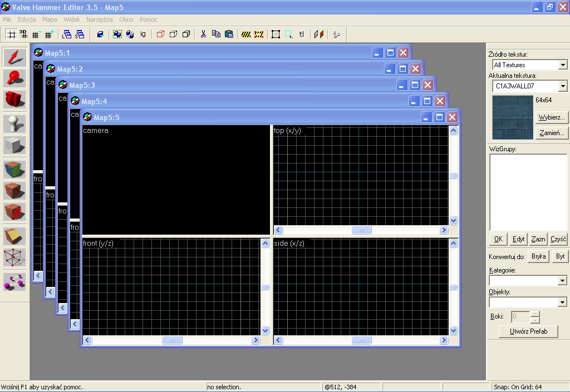Select the Camera tool
Viewport: 570px width, 392px height.
[x=14, y=99]
